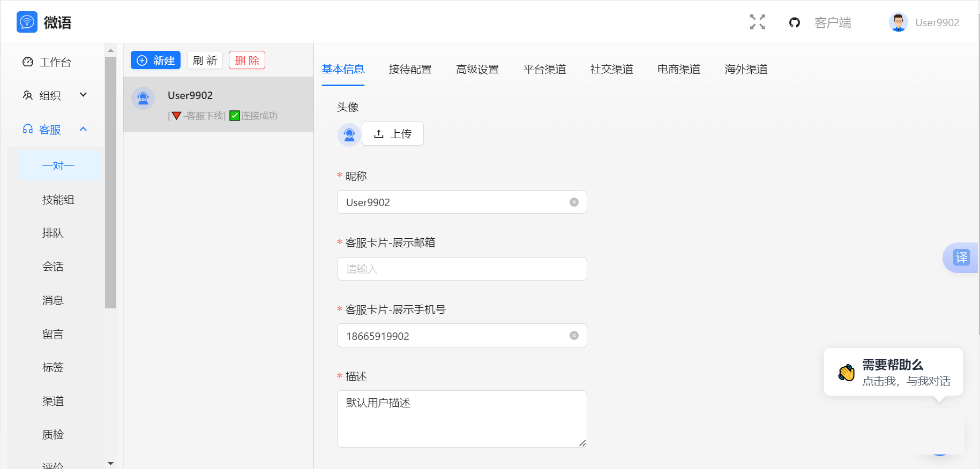Open the 高级设置 tab
Screen dimensions: 980x469
point(477,69)
